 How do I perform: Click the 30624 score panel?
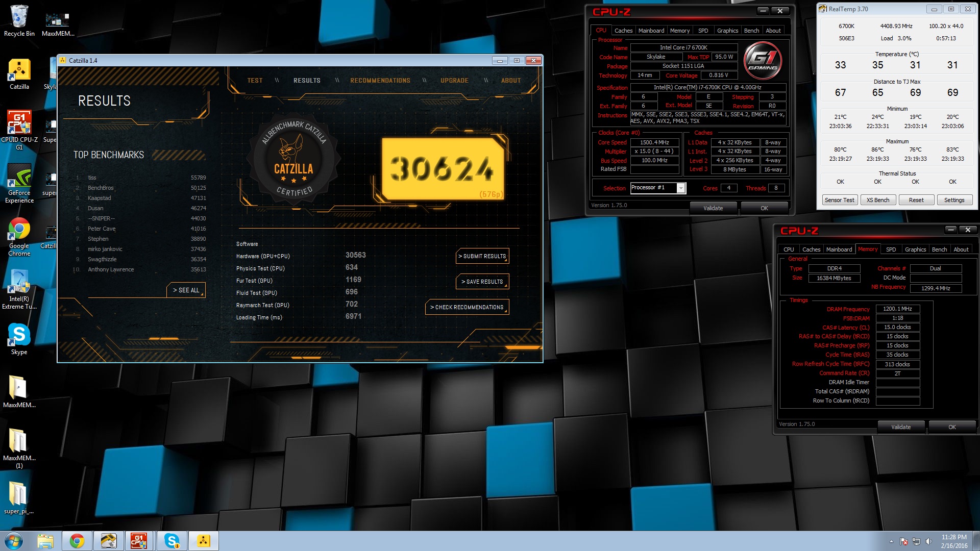coord(443,168)
